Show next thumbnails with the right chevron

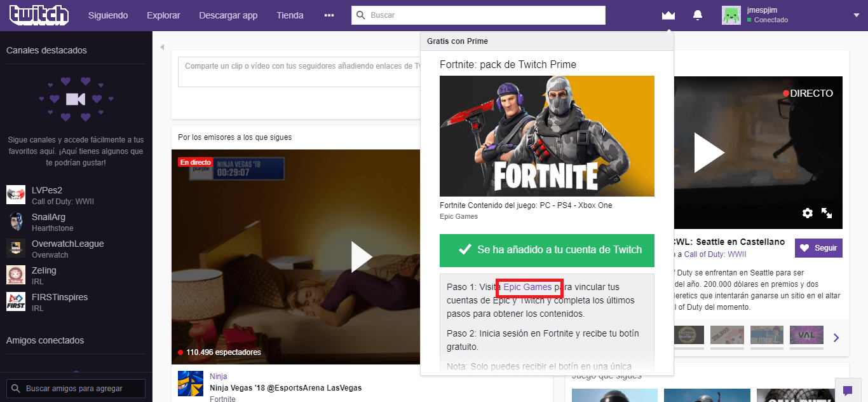pyautogui.click(x=836, y=338)
